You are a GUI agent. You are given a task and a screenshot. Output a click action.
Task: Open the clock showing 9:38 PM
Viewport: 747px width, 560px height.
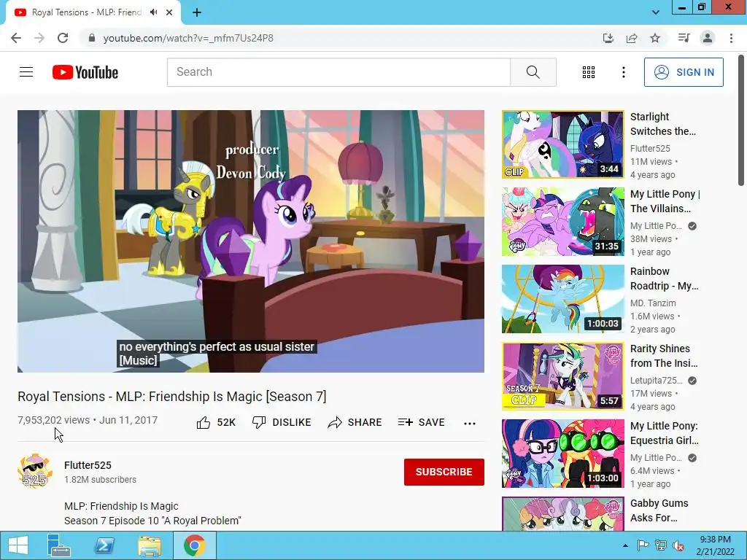[715, 545]
